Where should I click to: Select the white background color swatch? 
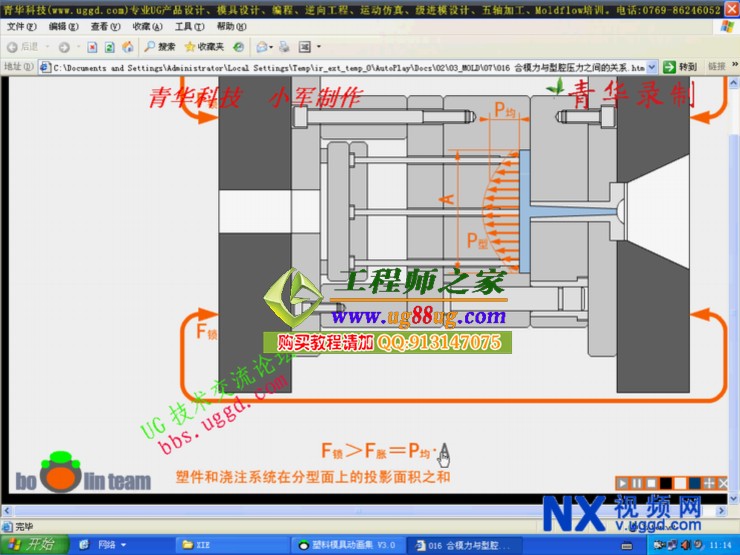[x=680, y=483]
